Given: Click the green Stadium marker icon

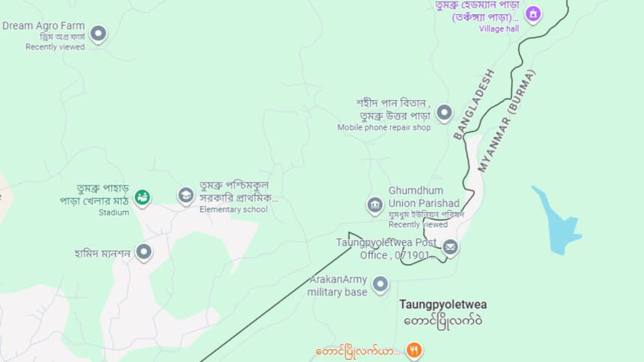Looking at the screenshot, I should (142, 198).
